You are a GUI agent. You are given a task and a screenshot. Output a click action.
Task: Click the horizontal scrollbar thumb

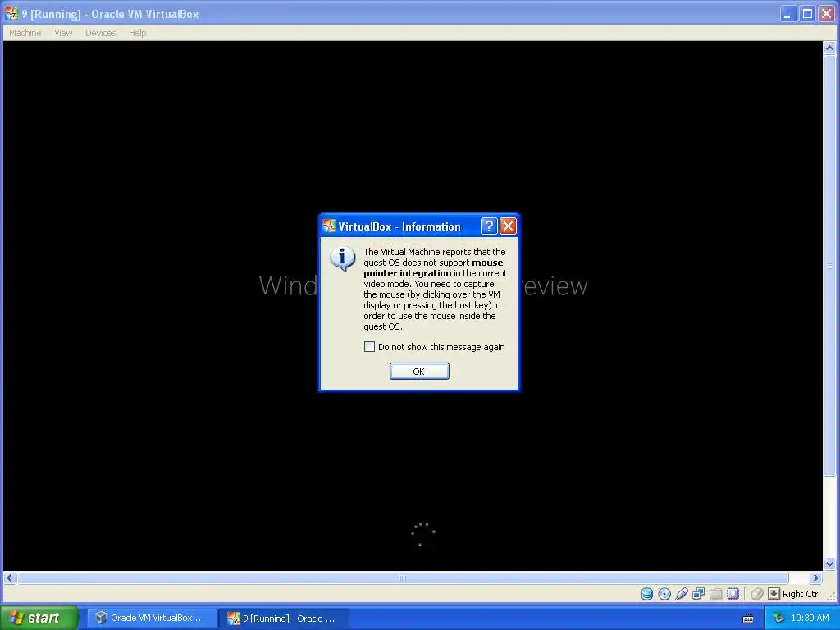pyautogui.click(x=403, y=578)
